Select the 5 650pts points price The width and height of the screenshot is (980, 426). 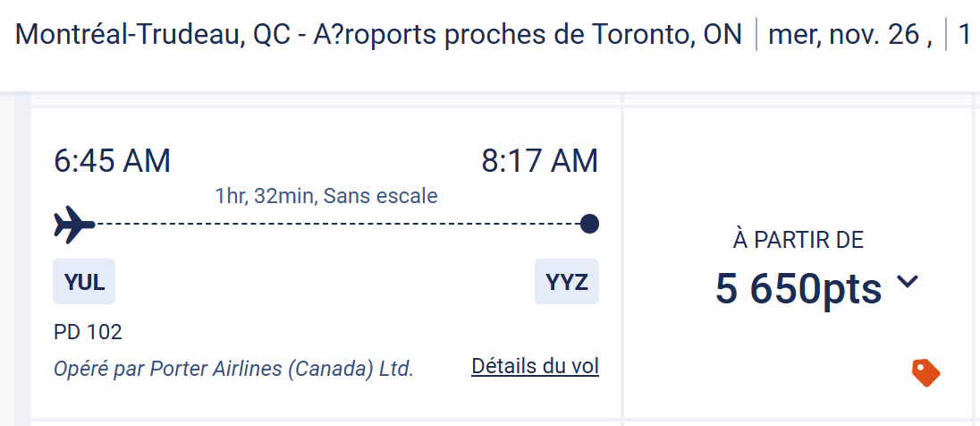point(798,288)
